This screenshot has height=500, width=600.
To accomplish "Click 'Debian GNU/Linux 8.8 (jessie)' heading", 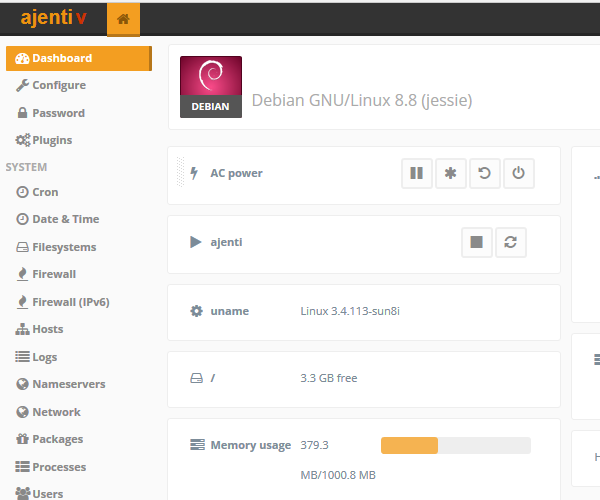I will coord(362,100).
